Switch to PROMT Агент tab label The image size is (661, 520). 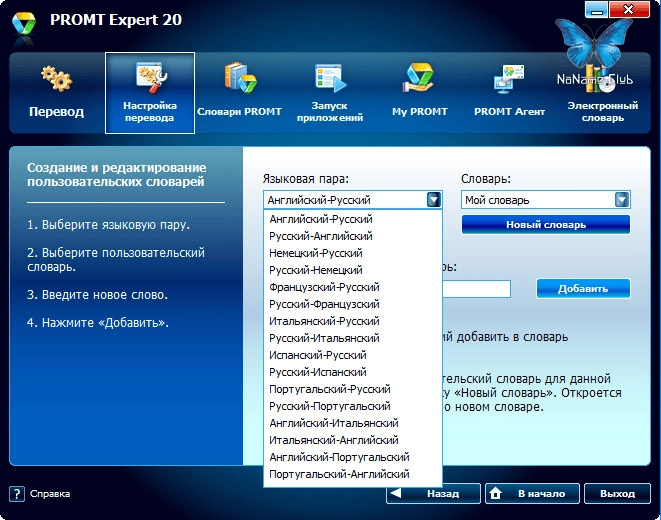point(509,112)
